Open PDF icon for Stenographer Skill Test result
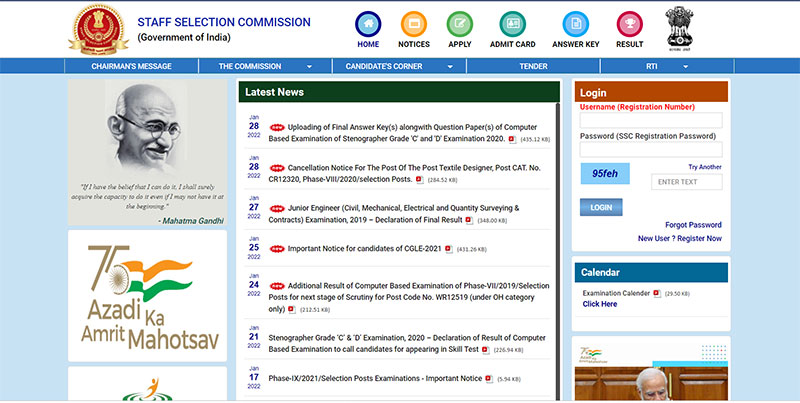This screenshot has width=800, height=403. pos(485,350)
